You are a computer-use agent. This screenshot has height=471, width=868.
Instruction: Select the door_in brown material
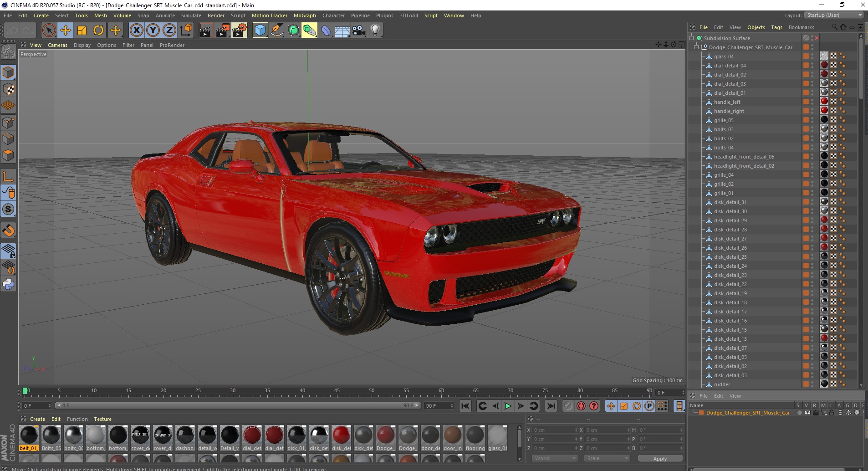[453, 438]
